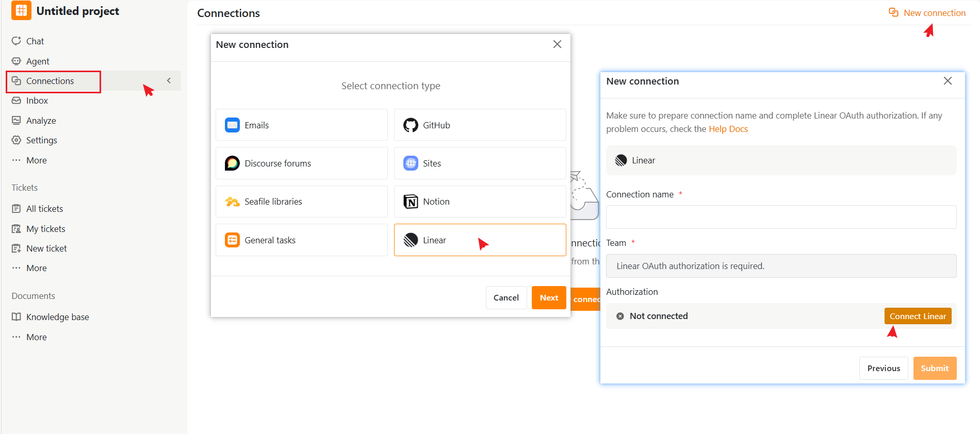
Task: Choose General tasks connection type
Action: 302,240
